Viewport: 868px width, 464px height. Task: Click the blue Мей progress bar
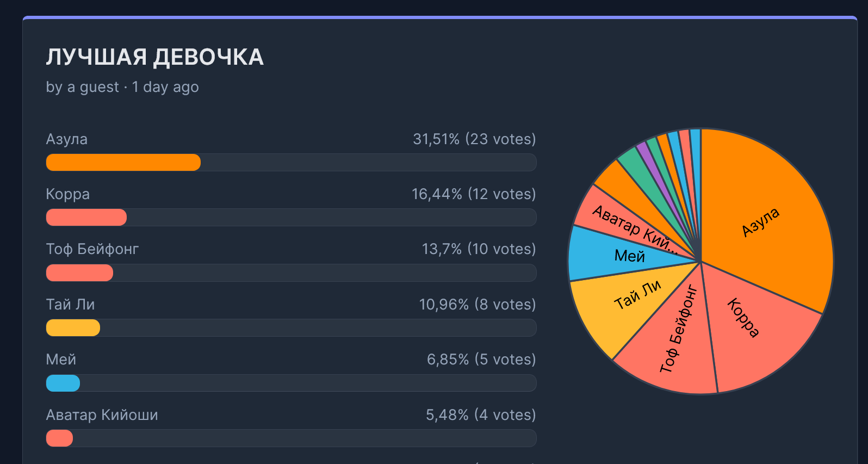(63, 383)
